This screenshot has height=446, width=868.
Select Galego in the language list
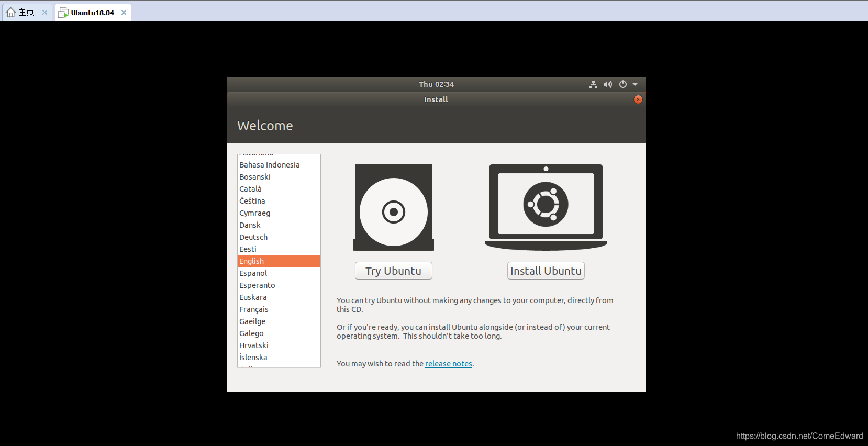pyautogui.click(x=279, y=333)
